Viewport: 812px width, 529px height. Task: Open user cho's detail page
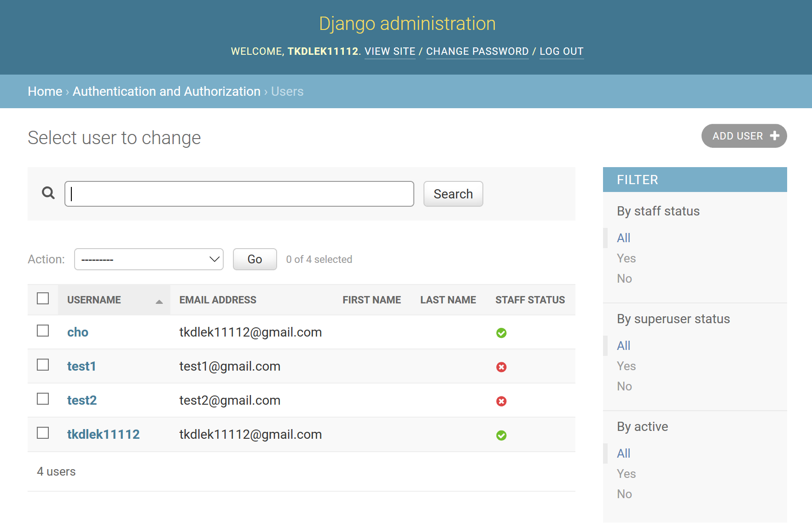pyautogui.click(x=78, y=332)
